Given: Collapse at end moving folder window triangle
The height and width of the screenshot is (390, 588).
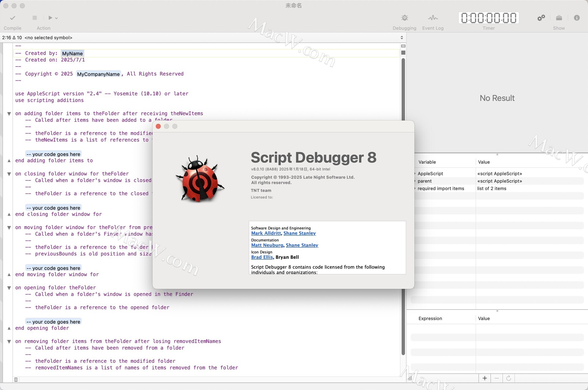Looking at the screenshot, I should [9, 275].
